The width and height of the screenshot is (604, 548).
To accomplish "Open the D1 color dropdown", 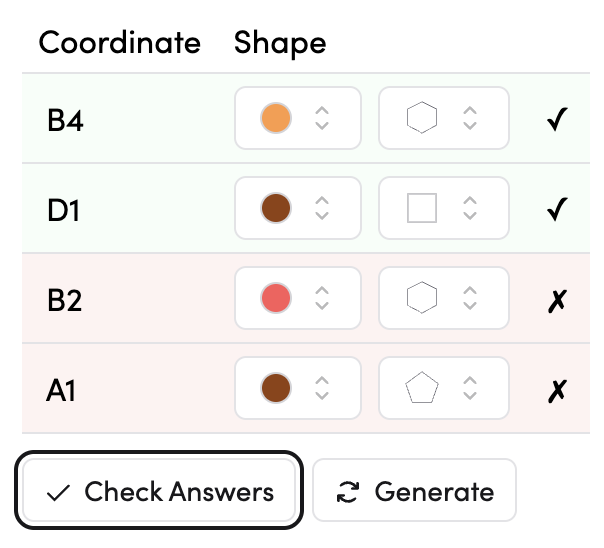I will (x=321, y=209).
